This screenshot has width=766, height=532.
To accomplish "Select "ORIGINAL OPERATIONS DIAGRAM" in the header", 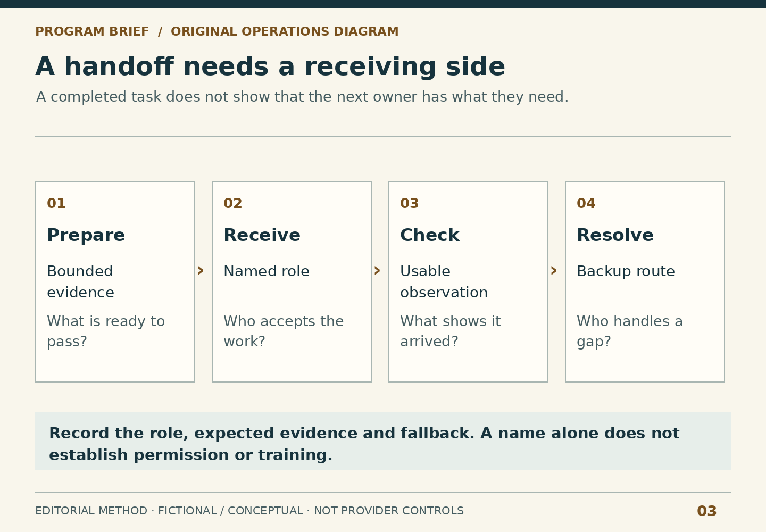I will [x=285, y=32].
